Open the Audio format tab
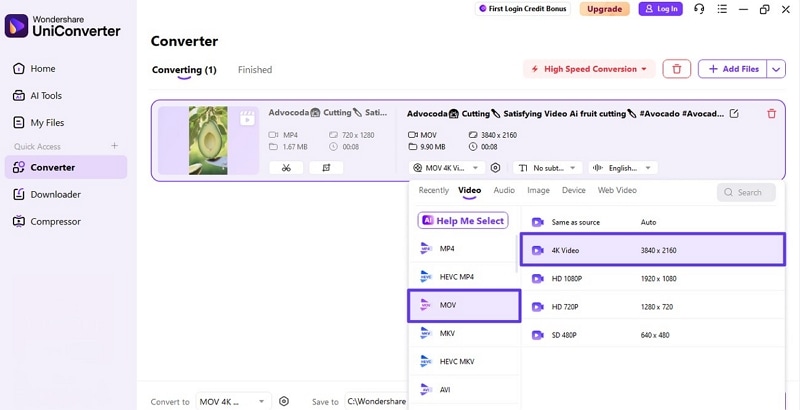Viewport: 800px width, 410px height. pos(504,190)
